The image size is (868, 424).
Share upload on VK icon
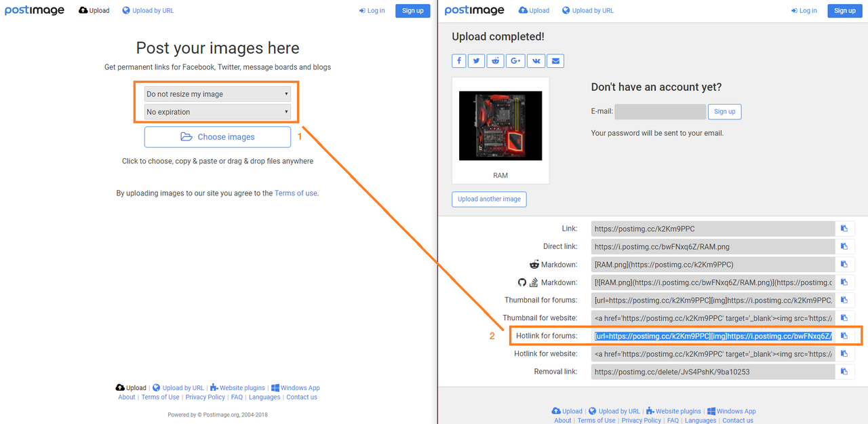pos(536,61)
